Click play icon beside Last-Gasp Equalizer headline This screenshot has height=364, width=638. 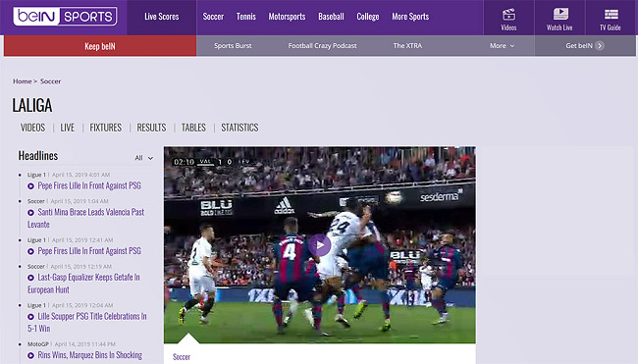point(30,278)
